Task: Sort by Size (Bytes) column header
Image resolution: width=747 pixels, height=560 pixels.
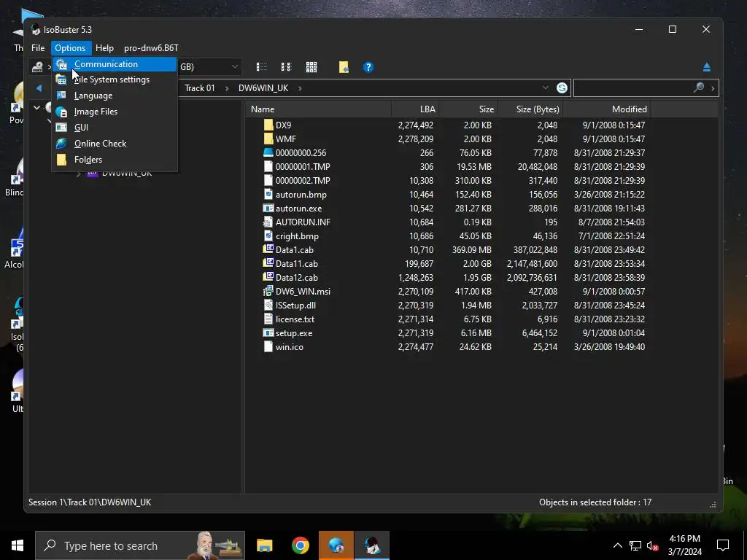Action: point(530,109)
